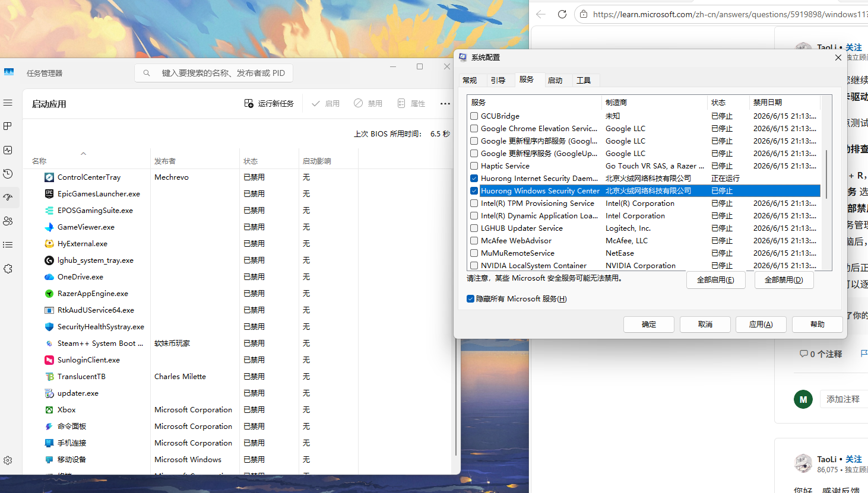Click 全部启用 button
The height and width of the screenshot is (493, 868).
point(715,280)
